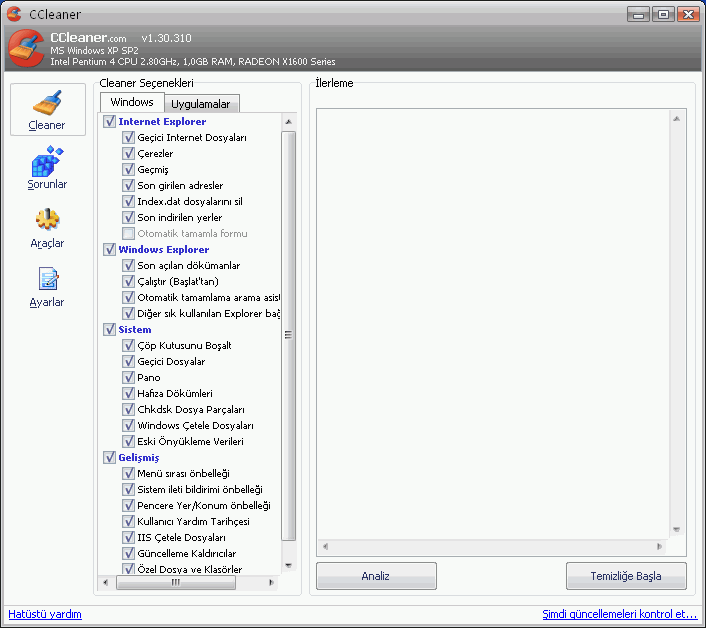Open the Cleaner section brush icon
The height and width of the screenshot is (628, 706).
pos(47,103)
